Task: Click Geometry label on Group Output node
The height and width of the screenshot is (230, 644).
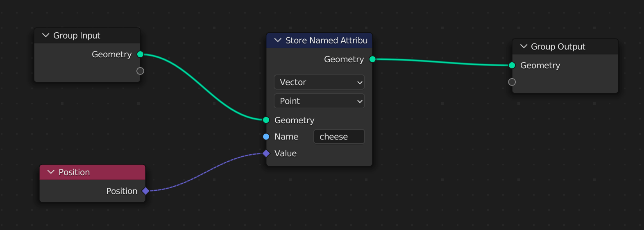Action: coord(540,65)
